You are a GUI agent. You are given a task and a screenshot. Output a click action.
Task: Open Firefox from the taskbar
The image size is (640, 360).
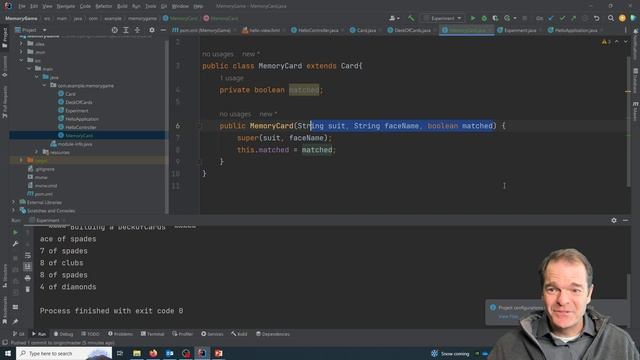click(153, 353)
